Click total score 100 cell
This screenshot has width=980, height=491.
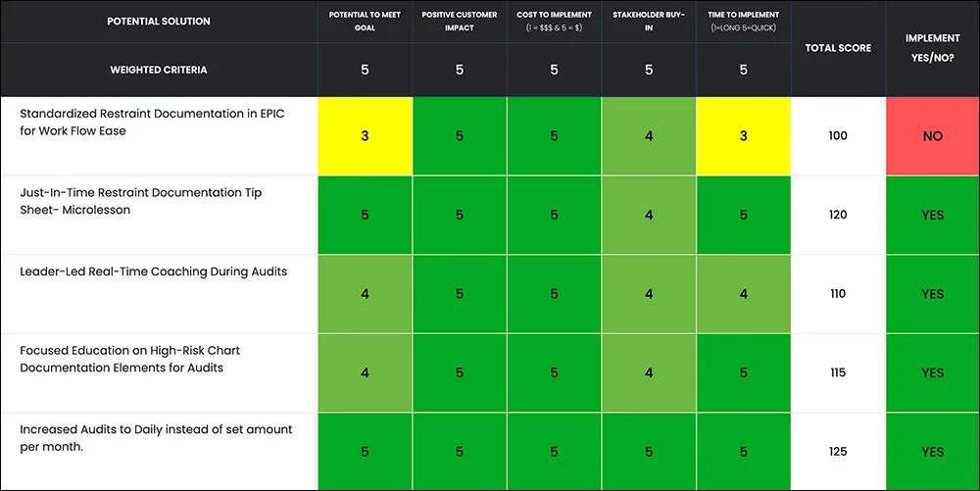(x=838, y=135)
